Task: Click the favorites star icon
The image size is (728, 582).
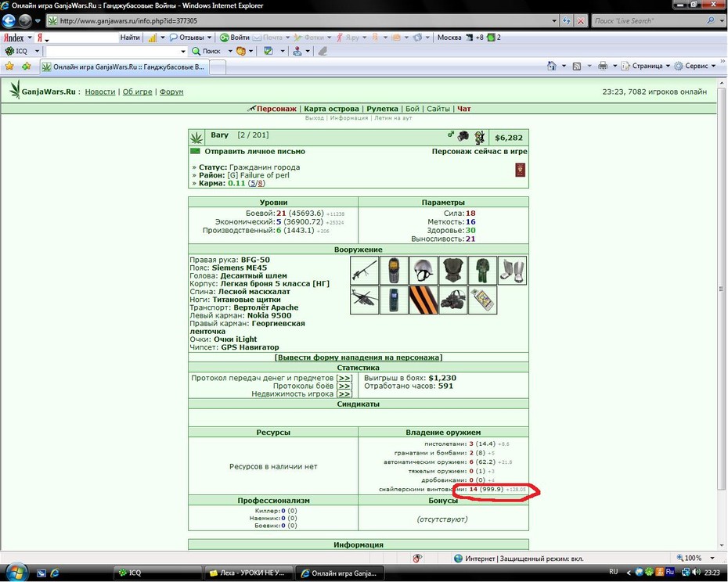Action: [x=9, y=66]
